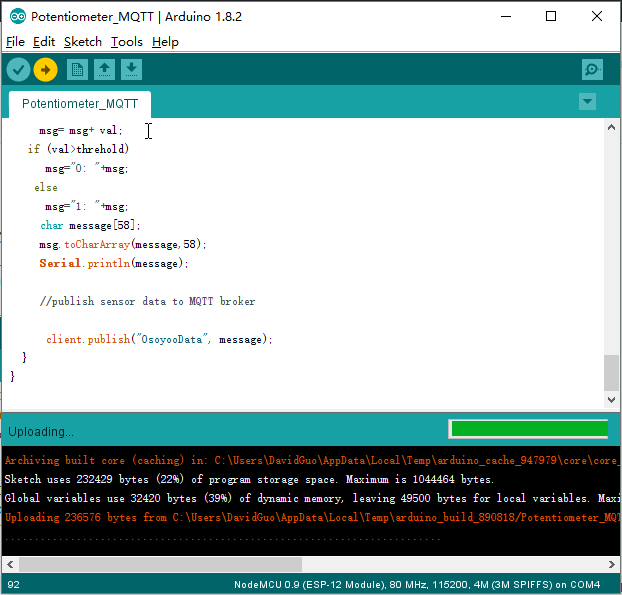
Task: Click the line 'char message[58];'
Action: (90, 225)
